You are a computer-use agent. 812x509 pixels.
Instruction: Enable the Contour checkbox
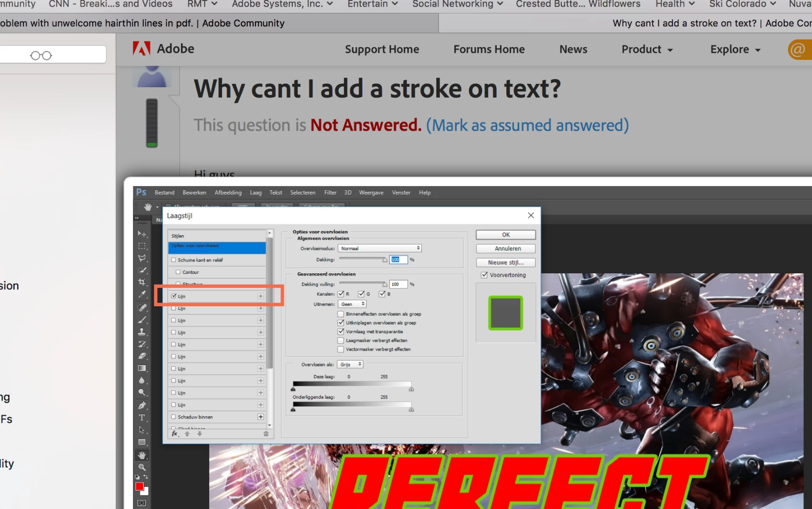point(178,272)
